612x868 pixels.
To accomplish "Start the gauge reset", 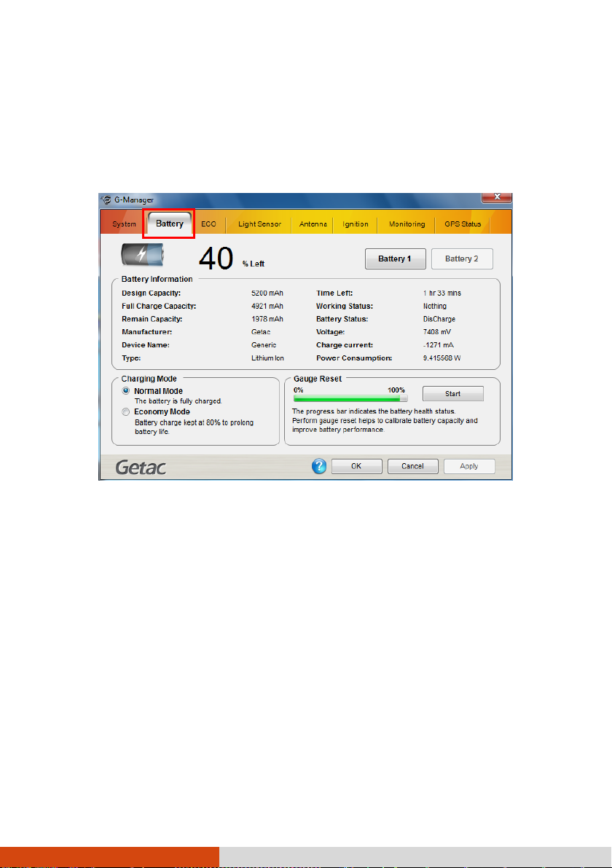I will pyautogui.click(x=453, y=394).
